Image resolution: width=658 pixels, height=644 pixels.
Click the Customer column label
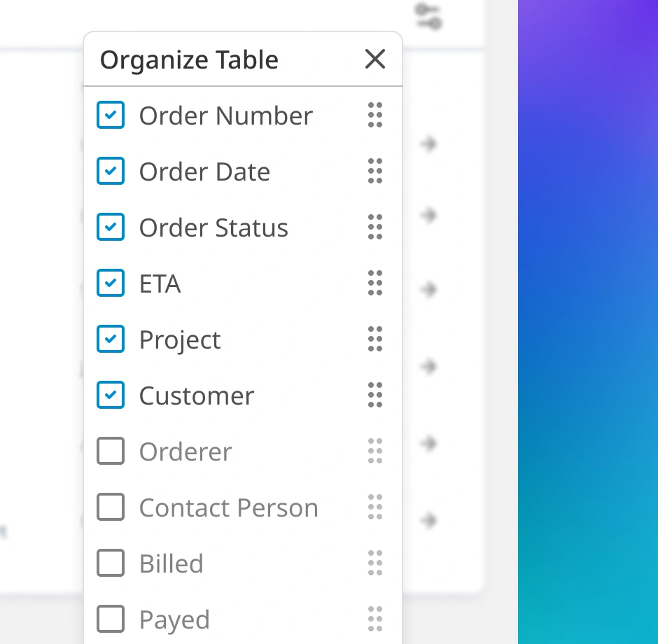coord(196,395)
